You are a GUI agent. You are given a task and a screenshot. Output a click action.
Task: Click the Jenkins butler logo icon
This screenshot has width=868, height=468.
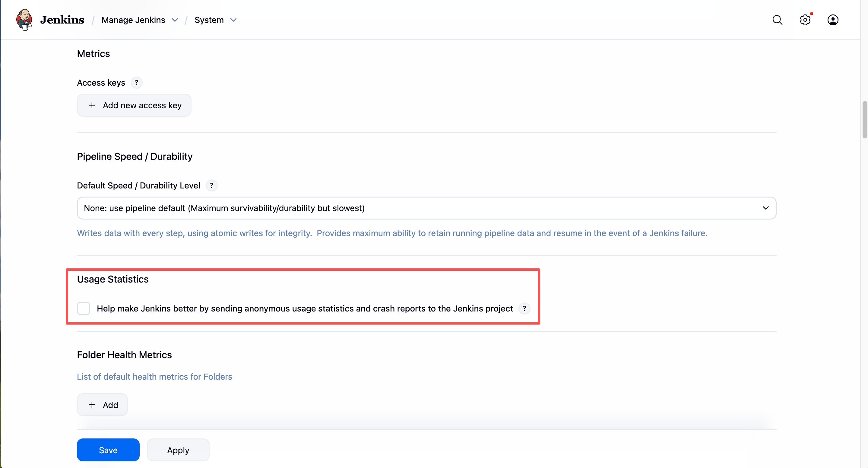pos(24,20)
